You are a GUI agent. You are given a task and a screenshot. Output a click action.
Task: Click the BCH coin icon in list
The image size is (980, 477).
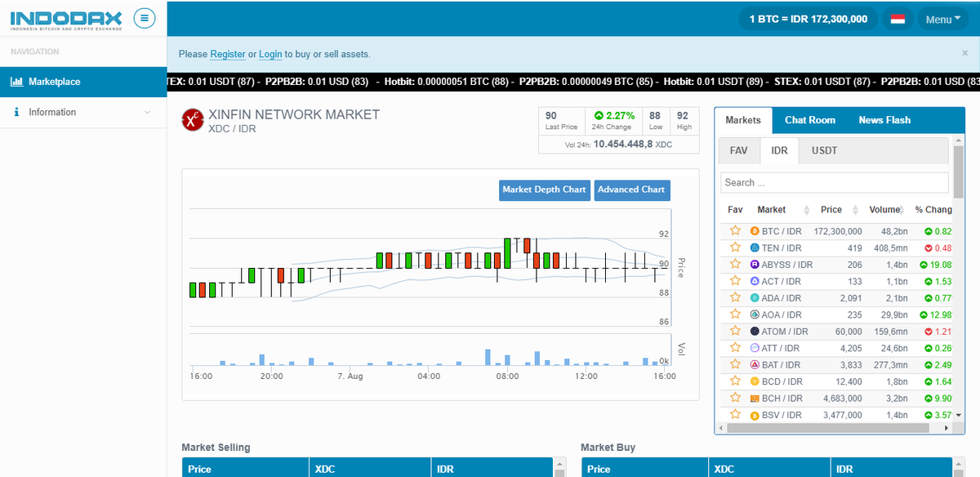click(755, 399)
